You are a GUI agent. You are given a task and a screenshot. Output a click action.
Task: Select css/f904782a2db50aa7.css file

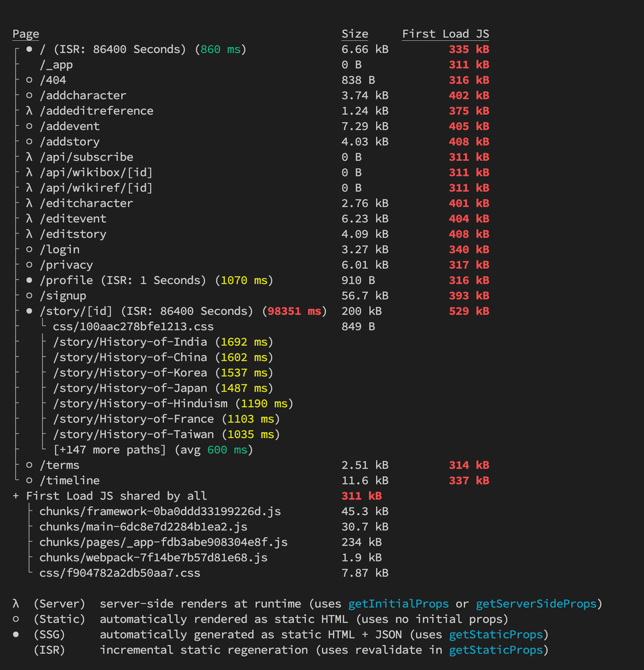point(120,573)
